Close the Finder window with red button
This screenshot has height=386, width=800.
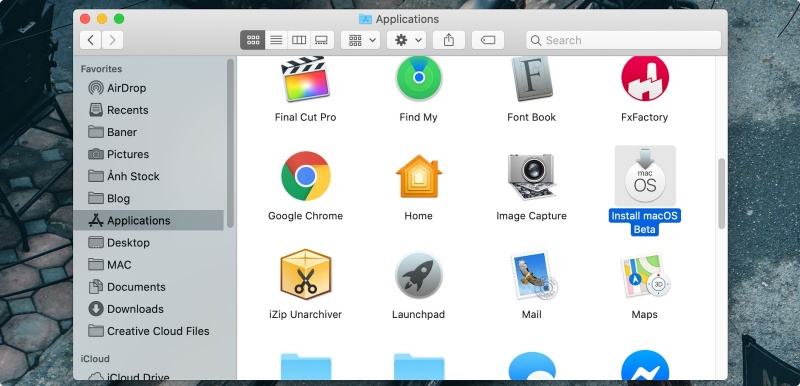pos(85,19)
